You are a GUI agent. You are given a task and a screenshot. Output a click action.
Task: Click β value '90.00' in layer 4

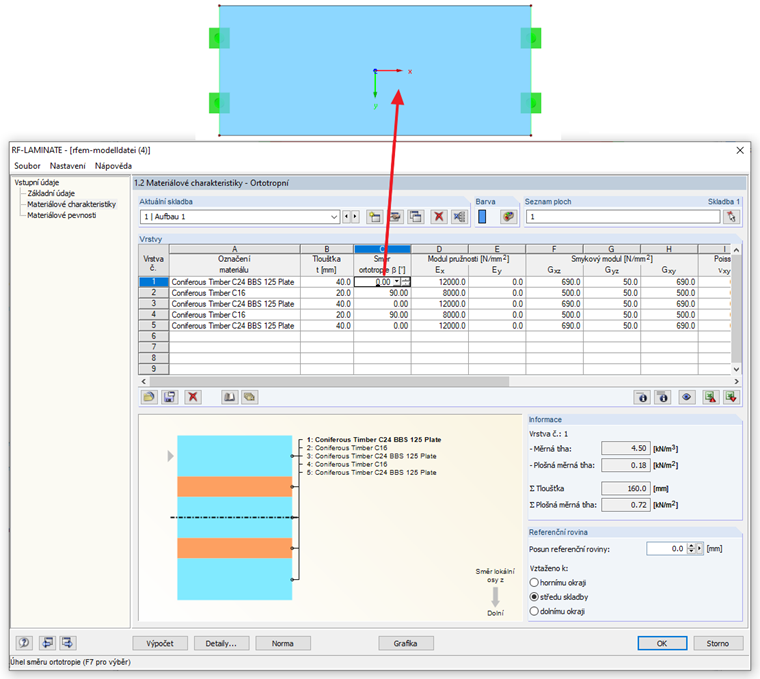pos(382,315)
